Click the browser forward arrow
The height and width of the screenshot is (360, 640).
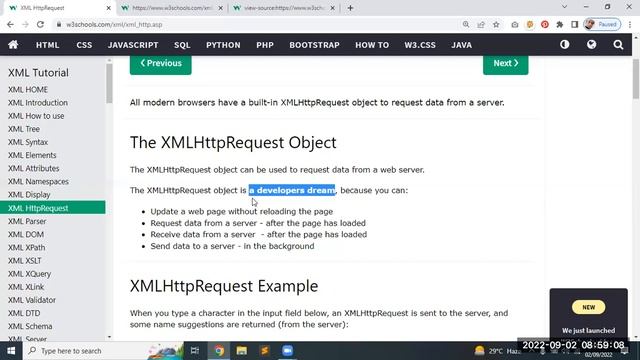25,24
